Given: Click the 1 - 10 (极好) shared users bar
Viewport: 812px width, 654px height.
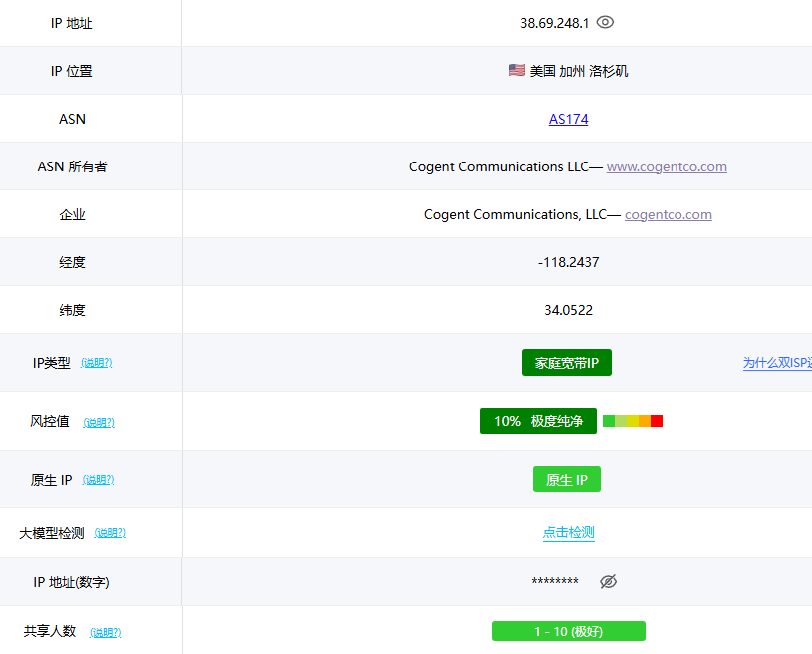Looking at the screenshot, I should [x=568, y=631].
